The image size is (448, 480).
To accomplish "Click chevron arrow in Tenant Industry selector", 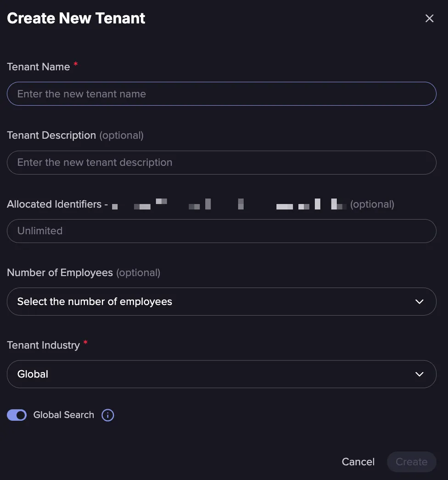I will tap(419, 374).
